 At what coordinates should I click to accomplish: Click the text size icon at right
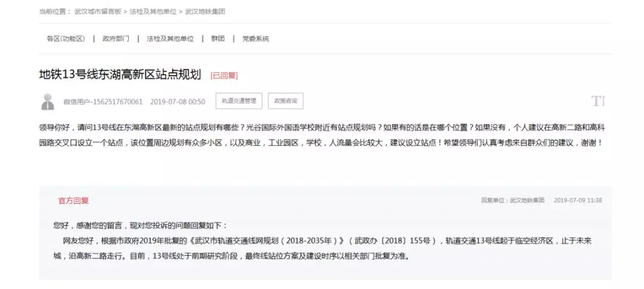[597, 101]
